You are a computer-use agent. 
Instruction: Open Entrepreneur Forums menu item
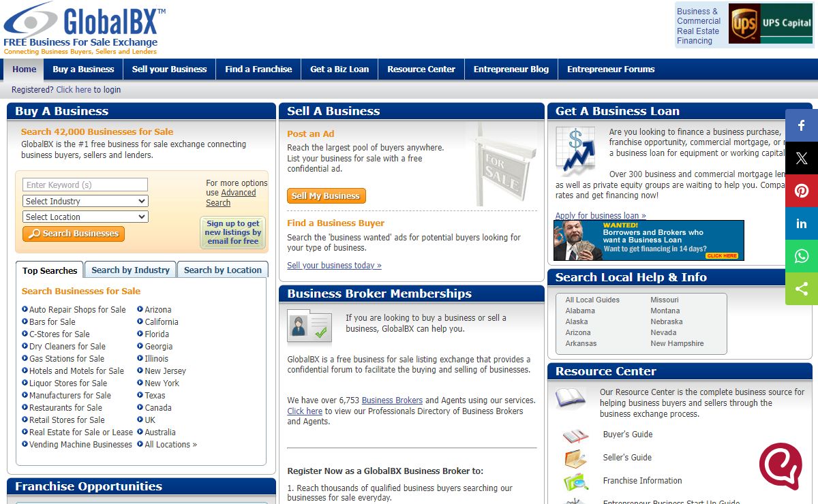(x=611, y=69)
